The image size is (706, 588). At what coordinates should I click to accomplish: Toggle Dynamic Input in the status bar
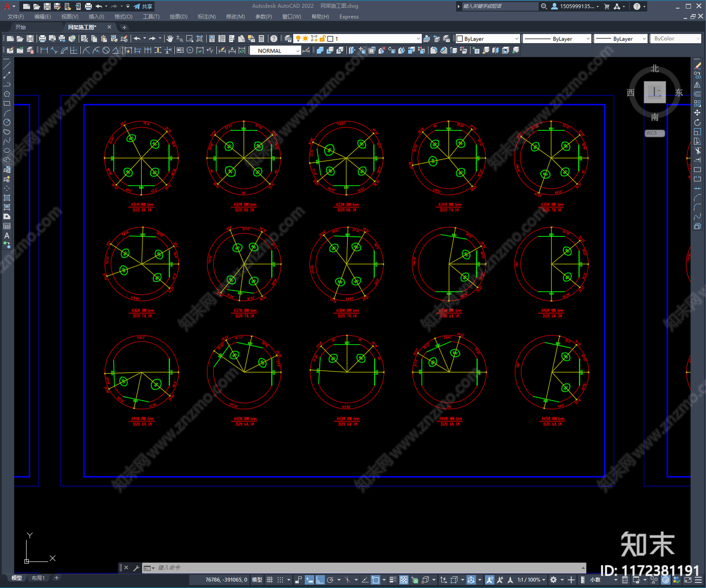[x=309, y=580]
